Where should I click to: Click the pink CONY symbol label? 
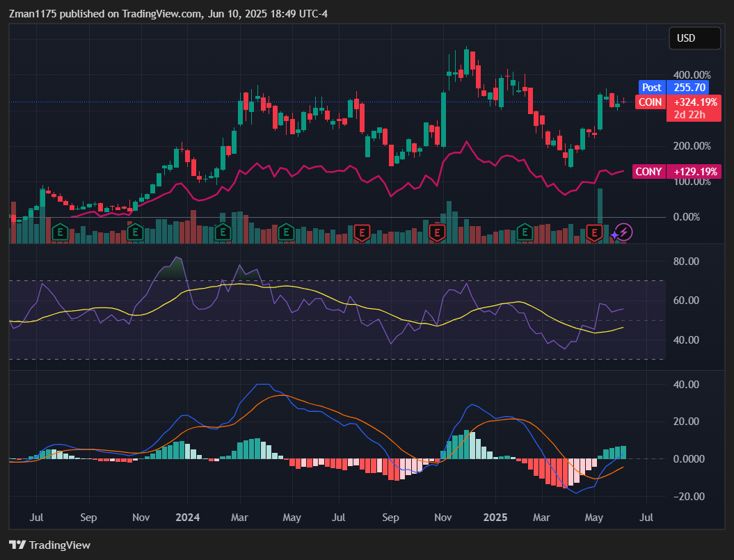pyautogui.click(x=648, y=172)
